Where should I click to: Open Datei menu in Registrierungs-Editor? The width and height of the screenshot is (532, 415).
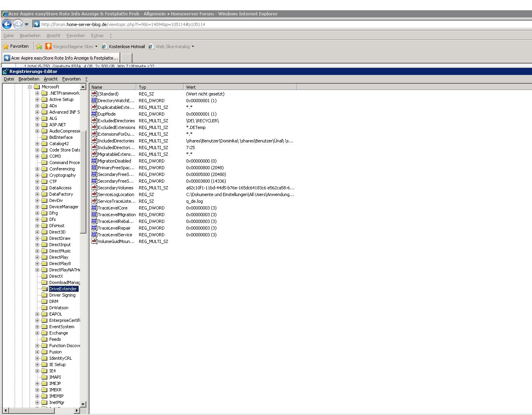coord(9,79)
